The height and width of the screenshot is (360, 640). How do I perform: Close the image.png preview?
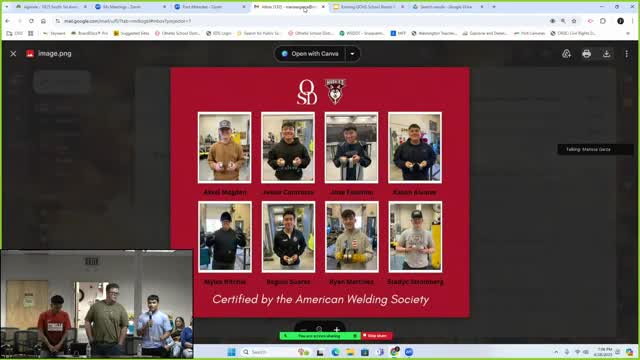click(13, 53)
